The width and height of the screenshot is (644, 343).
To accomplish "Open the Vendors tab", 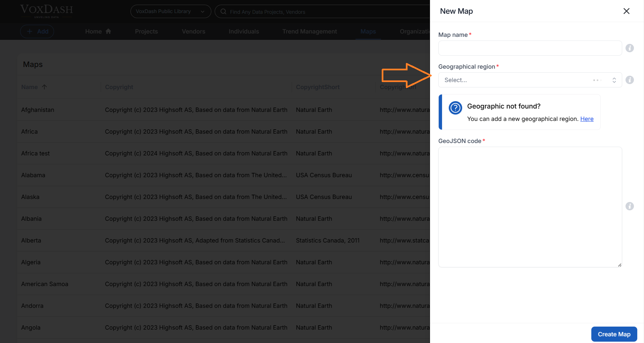I will tap(194, 31).
